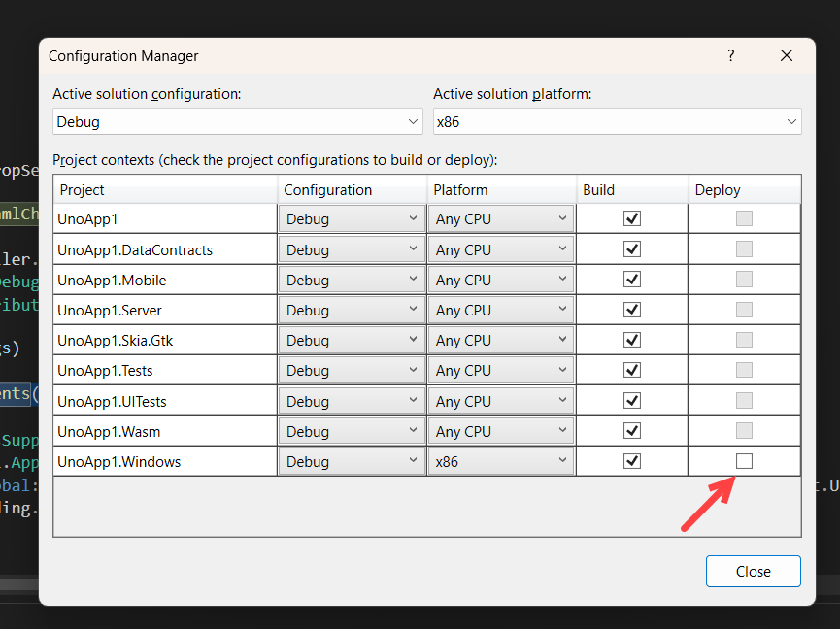
Task: Uncheck Build for UnoApp1
Action: click(632, 218)
